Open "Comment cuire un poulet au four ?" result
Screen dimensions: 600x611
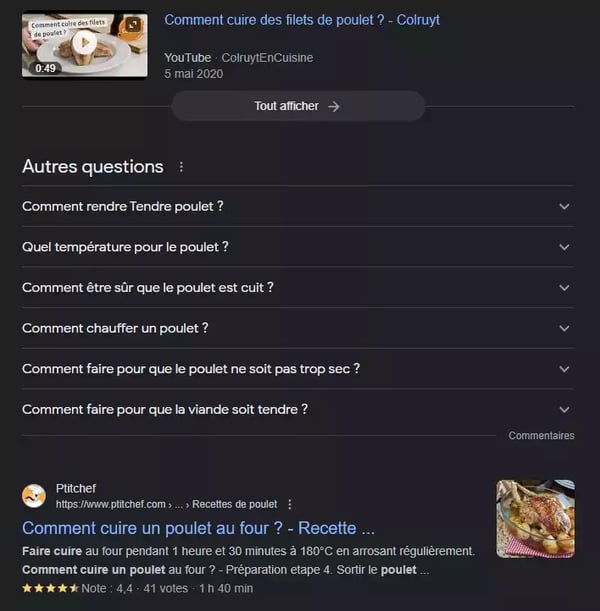198,528
